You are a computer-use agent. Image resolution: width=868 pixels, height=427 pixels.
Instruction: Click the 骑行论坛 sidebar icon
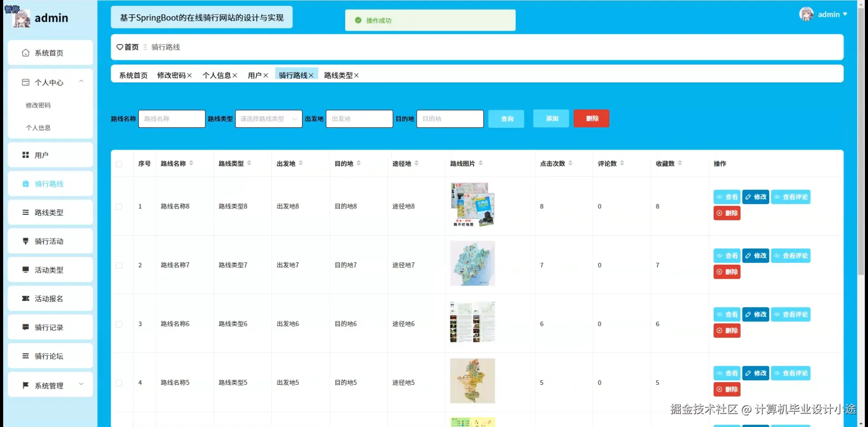point(25,356)
